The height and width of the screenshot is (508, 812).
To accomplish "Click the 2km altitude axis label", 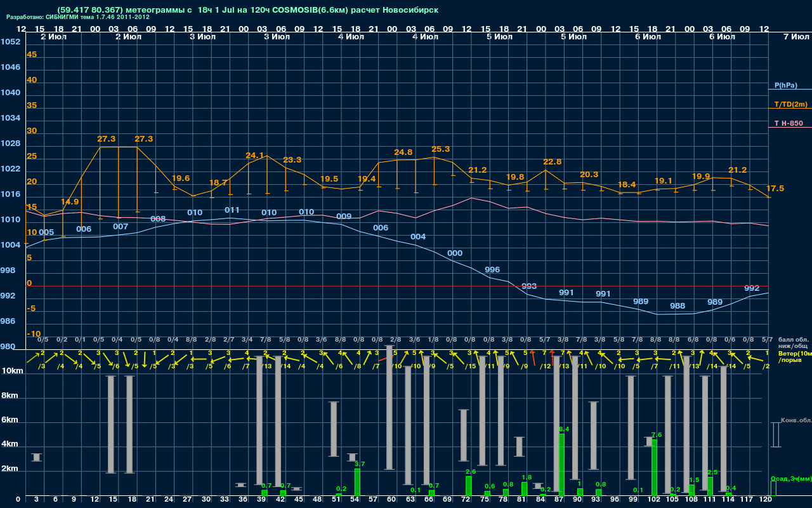I will tap(8, 469).
